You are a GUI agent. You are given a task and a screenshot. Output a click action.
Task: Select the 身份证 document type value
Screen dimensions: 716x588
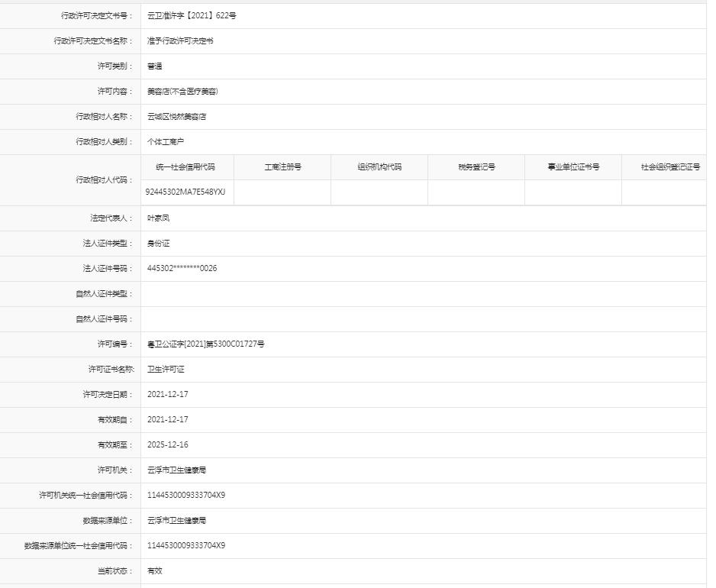click(158, 243)
